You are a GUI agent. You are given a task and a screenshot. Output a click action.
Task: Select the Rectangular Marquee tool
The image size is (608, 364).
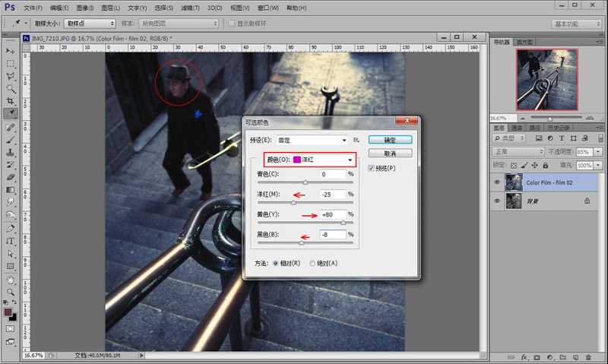[x=11, y=63]
